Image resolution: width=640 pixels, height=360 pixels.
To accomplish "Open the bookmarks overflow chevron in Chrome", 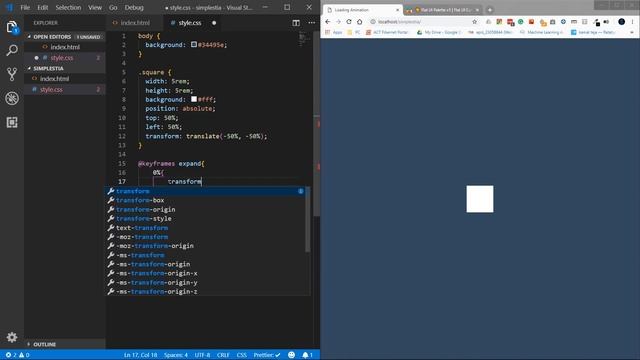I will click(632, 32).
